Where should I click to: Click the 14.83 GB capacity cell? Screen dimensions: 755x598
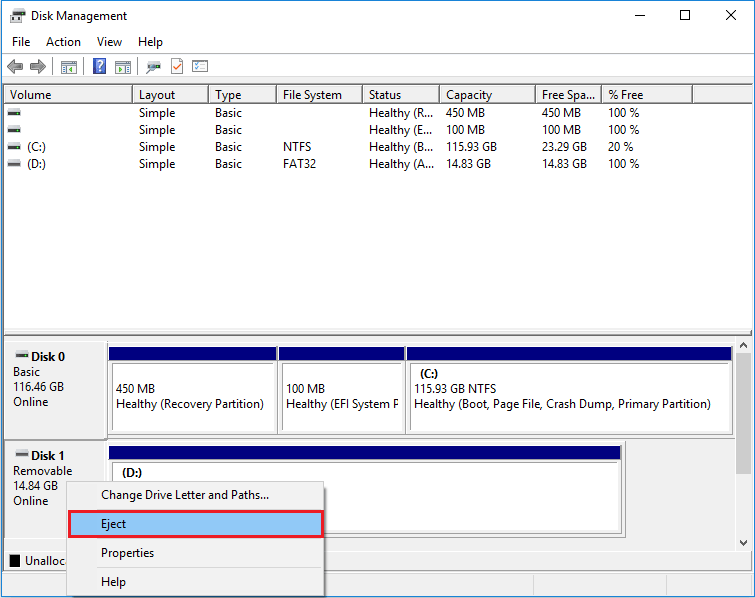pyautogui.click(x=469, y=164)
